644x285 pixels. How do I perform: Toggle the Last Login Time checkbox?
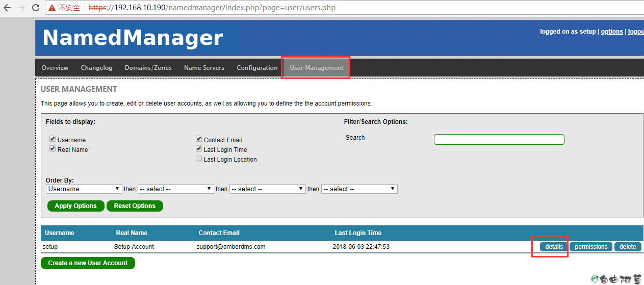coord(199,149)
